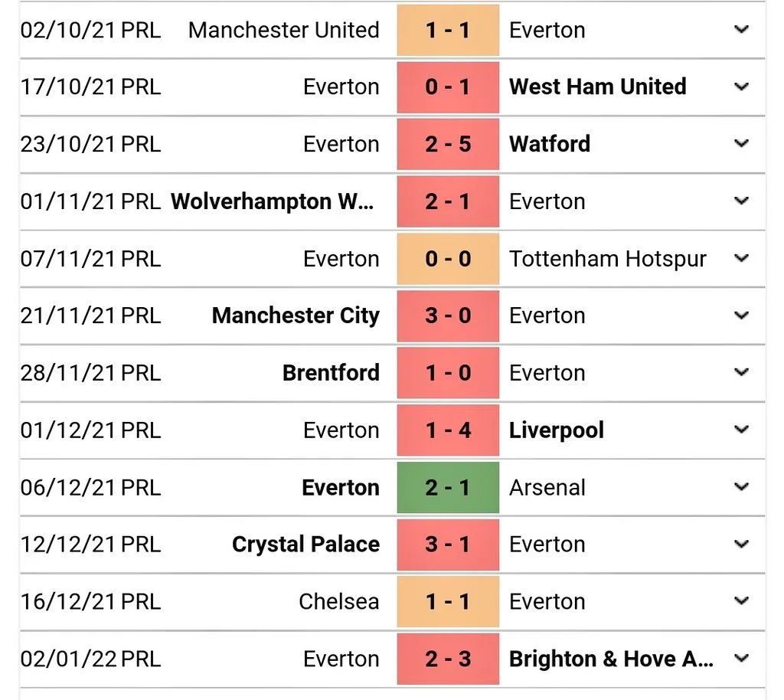784x700 pixels.
Task: Select the 0 - 0 Tottenham score box
Action: pyautogui.click(x=448, y=259)
